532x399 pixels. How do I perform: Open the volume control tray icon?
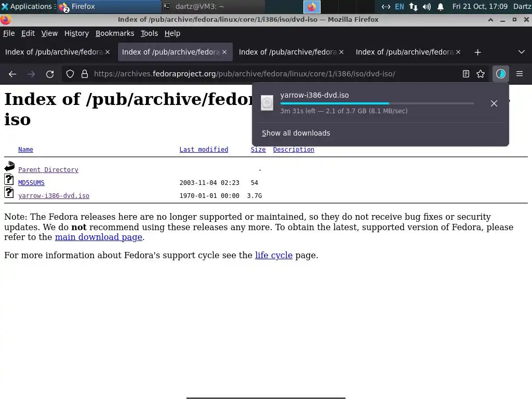427,6
